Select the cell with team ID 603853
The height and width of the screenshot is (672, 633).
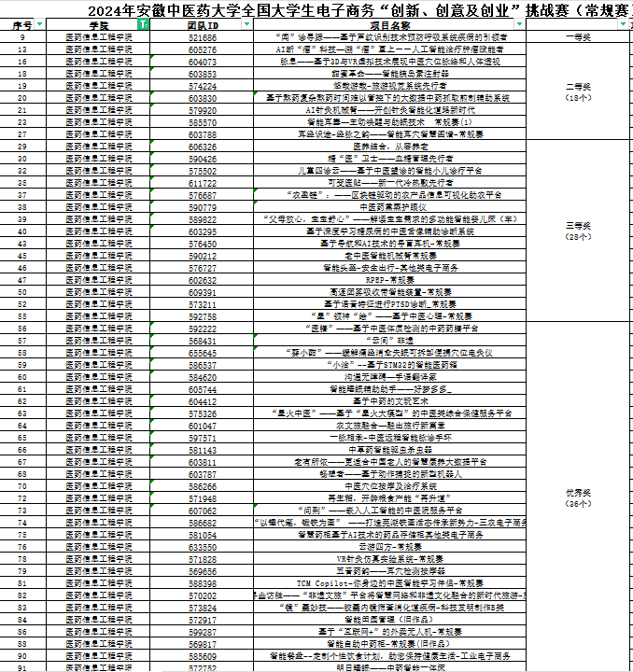[x=203, y=74]
